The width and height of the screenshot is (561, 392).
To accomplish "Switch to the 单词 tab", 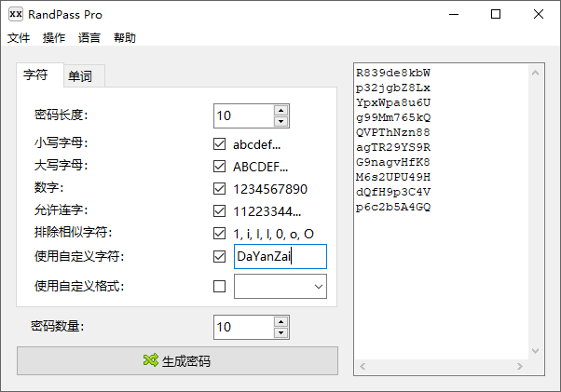I will click(x=85, y=76).
